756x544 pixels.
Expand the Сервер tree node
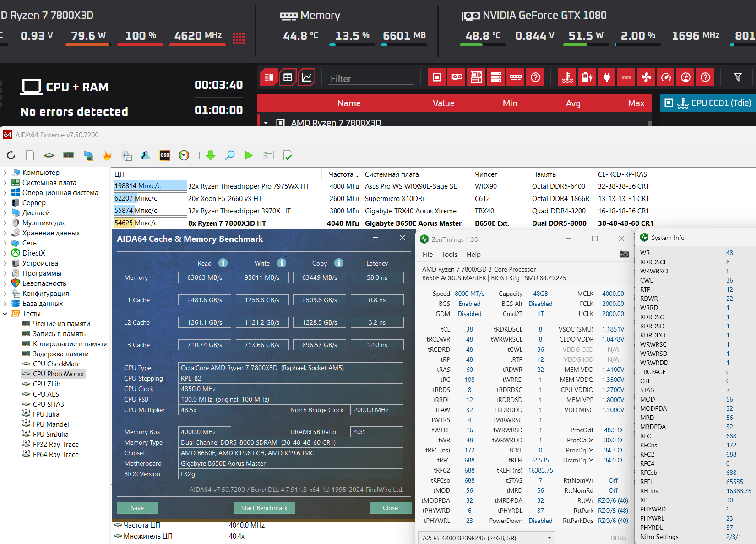(5, 203)
